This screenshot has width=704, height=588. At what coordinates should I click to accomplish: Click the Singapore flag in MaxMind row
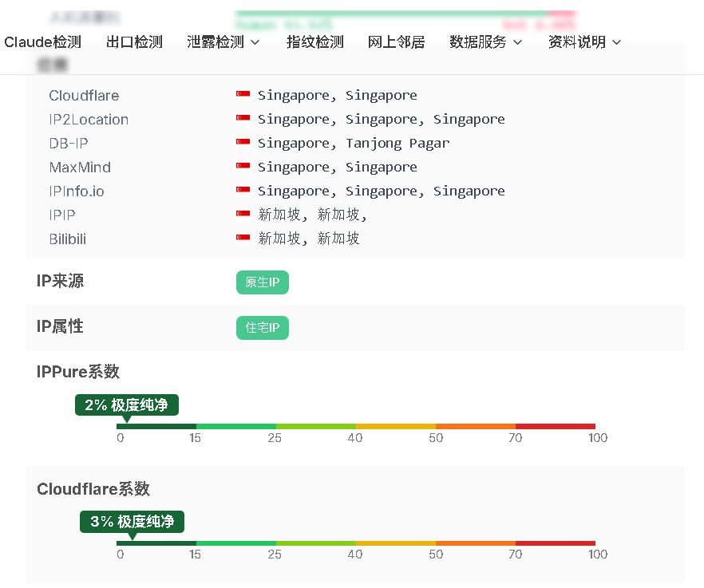coord(243,167)
